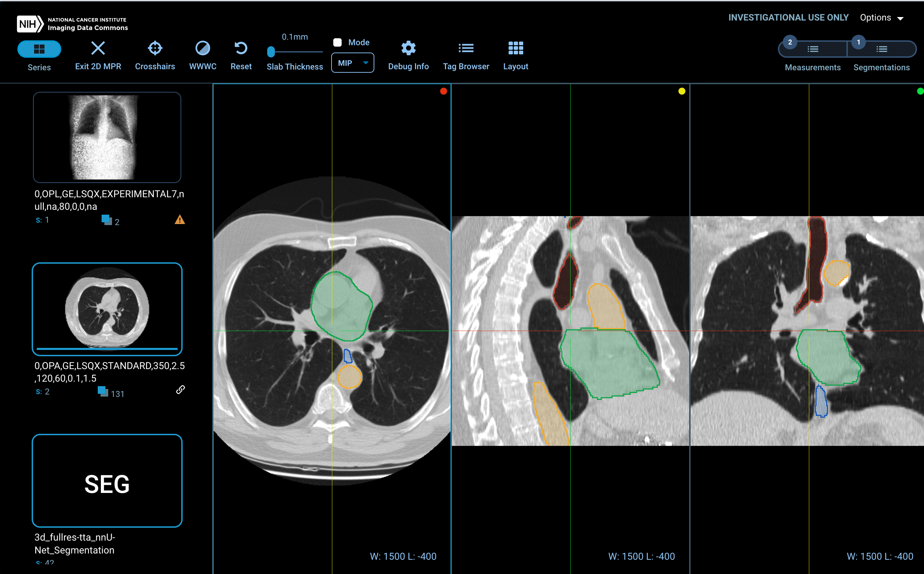
Task: Toggle the Mode checkbox
Action: (x=337, y=42)
